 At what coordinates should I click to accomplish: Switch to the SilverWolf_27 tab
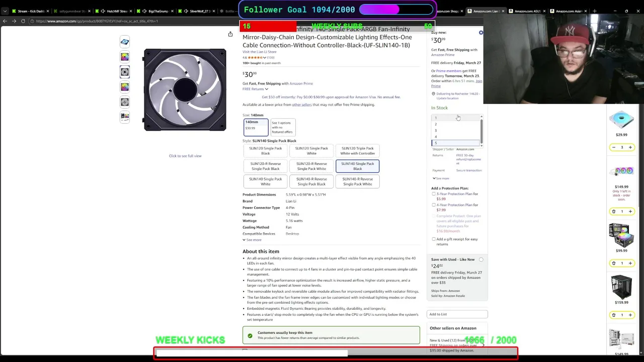(196, 11)
